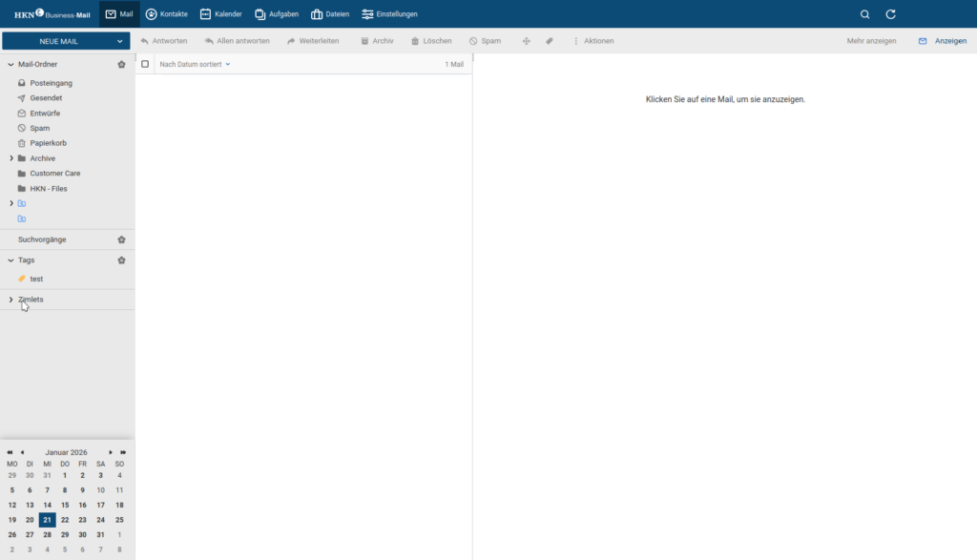The height and width of the screenshot is (560, 977).
Task: Open the NEUE MAIL dropdown arrow
Action: [119, 41]
